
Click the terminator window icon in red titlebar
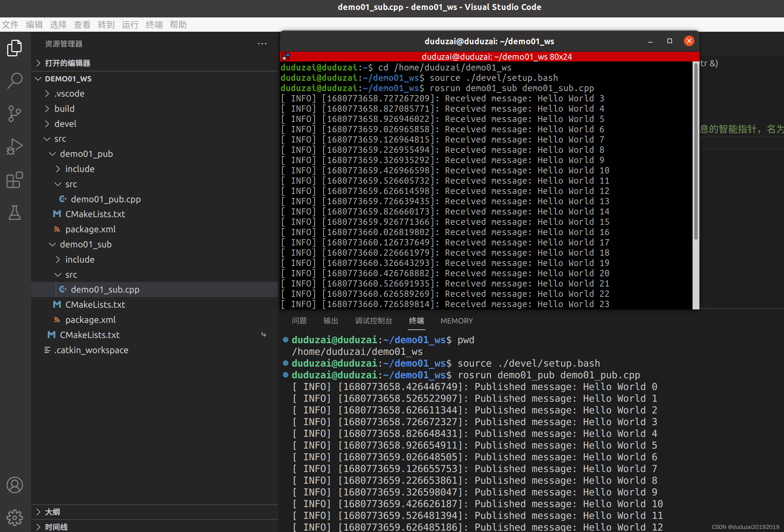pos(286,56)
